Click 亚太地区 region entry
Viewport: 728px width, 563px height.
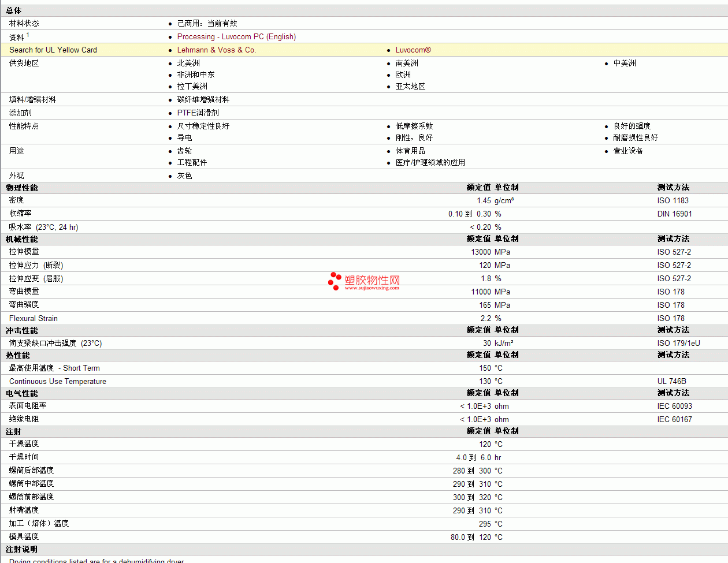pos(410,86)
